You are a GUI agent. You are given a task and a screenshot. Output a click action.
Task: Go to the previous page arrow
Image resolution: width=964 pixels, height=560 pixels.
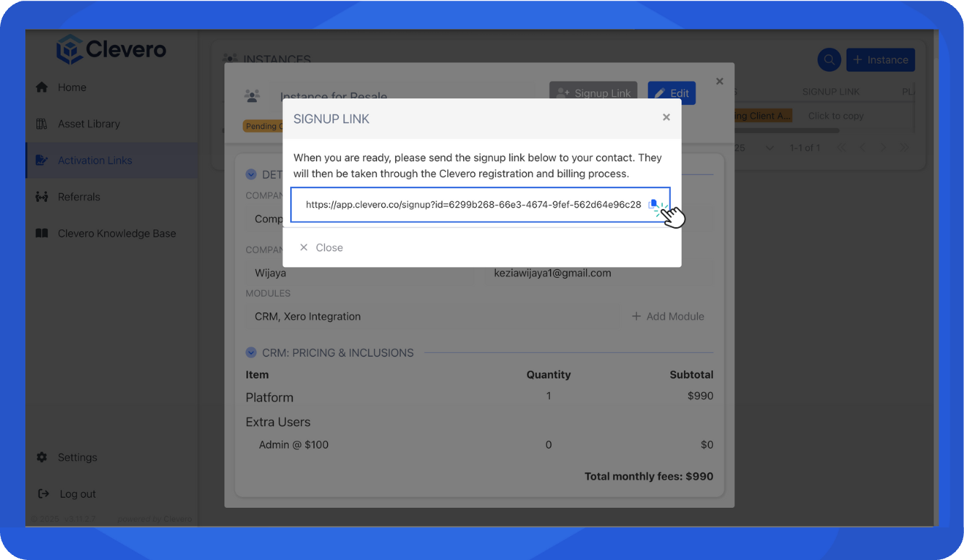click(862, 148)
